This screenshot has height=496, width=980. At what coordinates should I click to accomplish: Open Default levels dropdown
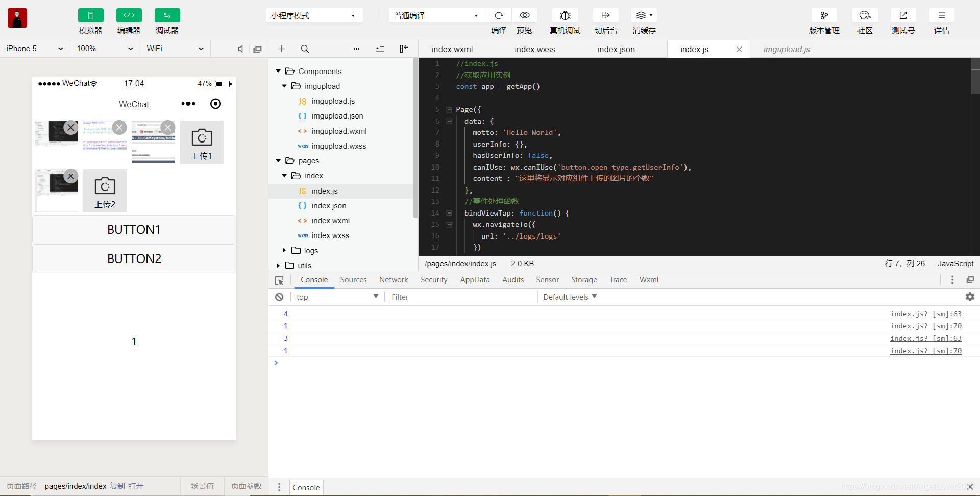click(570, 297)
